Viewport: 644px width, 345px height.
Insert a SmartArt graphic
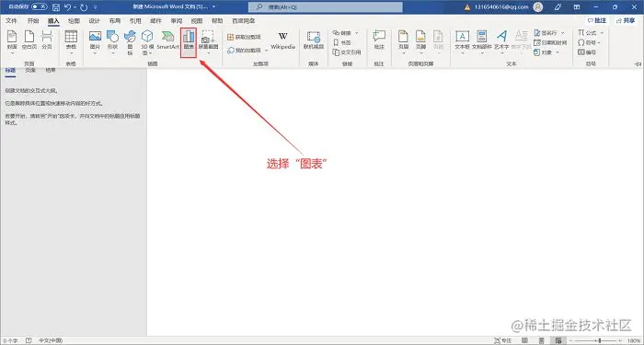(168, 40)
